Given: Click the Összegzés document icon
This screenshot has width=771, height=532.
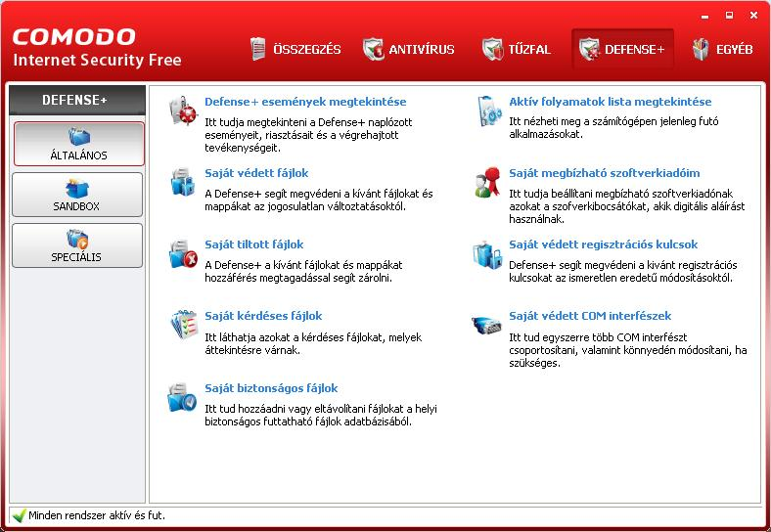Looking at the screenshot, I should click(x=257, y=49).
